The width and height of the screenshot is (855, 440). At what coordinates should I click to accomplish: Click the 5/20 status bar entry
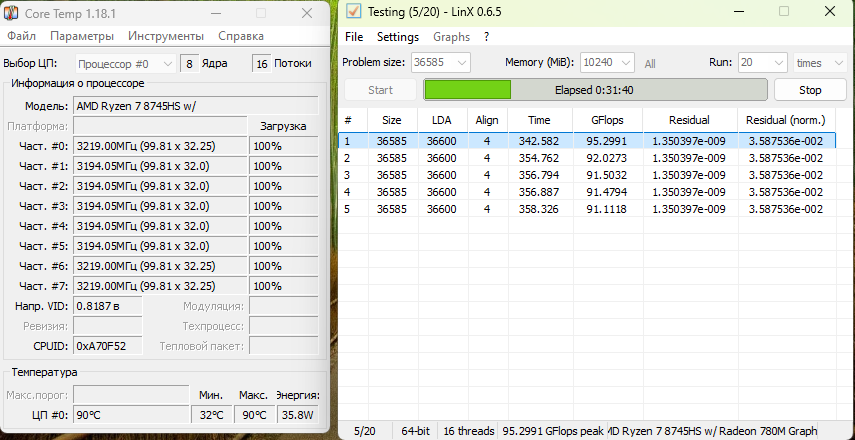coord(365,431)
